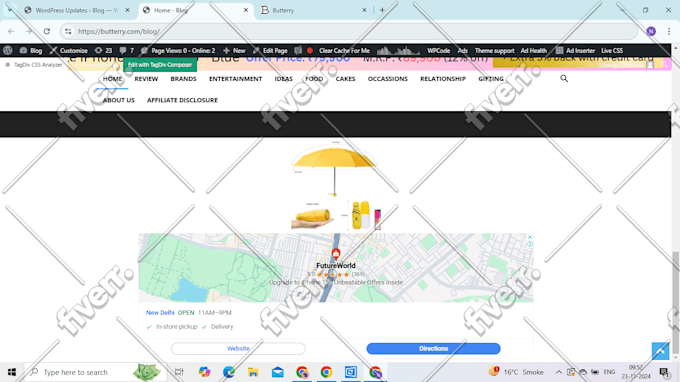Open Ad Health in the admin bar
Viewport: 680px width, 382px height.
[533, 50]
